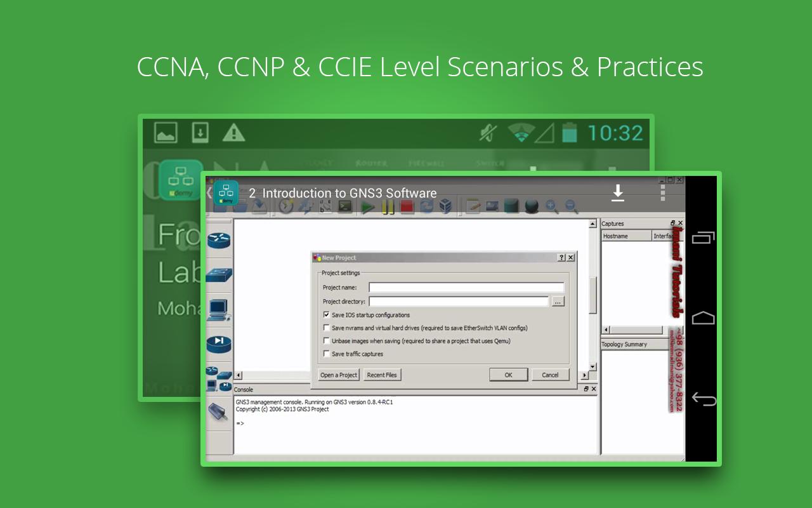
Task: Open the Recent Files list
Action: tap(382, 375)
